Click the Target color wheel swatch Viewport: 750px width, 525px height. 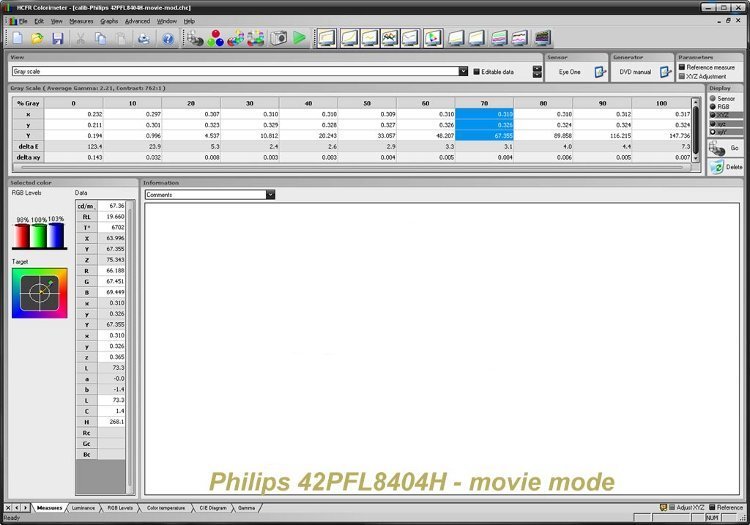39,293
